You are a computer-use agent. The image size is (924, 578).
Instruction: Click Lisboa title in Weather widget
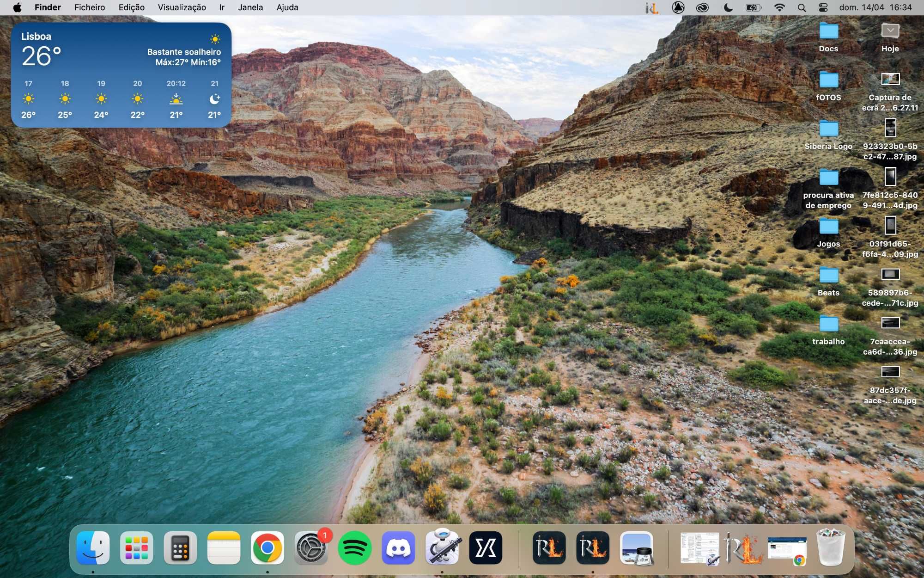[x=36, y=36]
